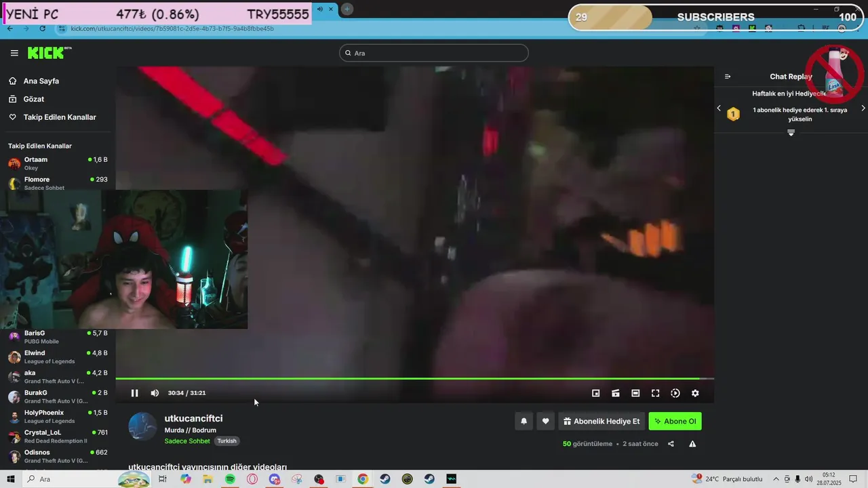The height and width of the screenshot is (488, 868).
Task: Click the green Abone Ol button
Action: point(675,421)
